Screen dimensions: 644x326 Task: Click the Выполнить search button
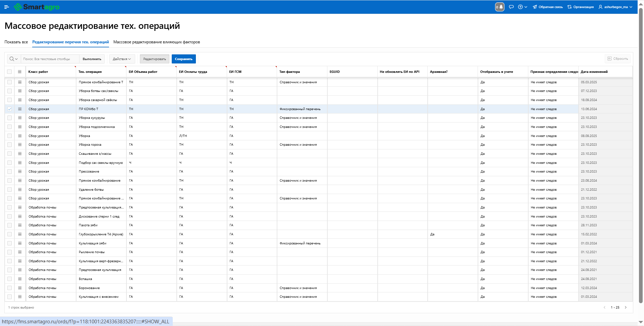pos(92,59)
